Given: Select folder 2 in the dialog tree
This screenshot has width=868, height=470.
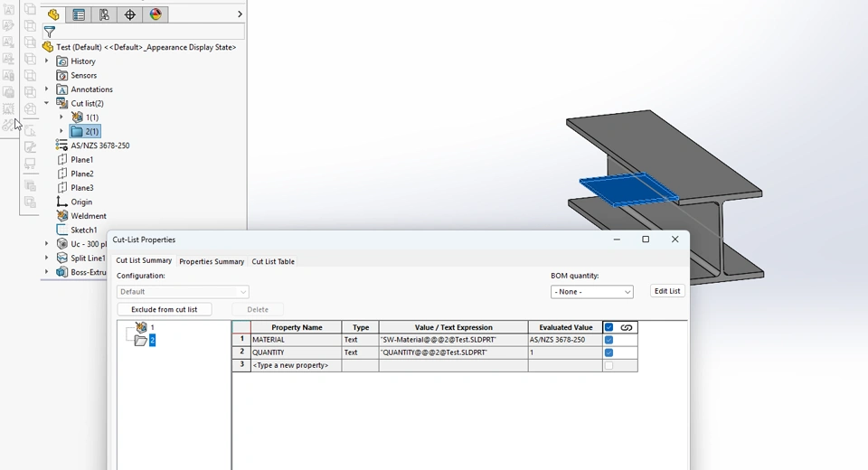Looking at the screenshot, I should [x=145, y=341].
